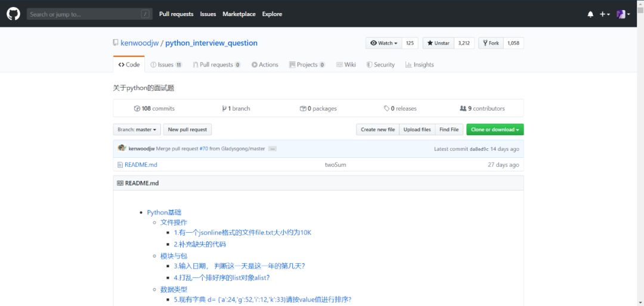Click the GitHub Octocat logo
Viewport: 644px width, 306px height.
click(x=13, y=14)
